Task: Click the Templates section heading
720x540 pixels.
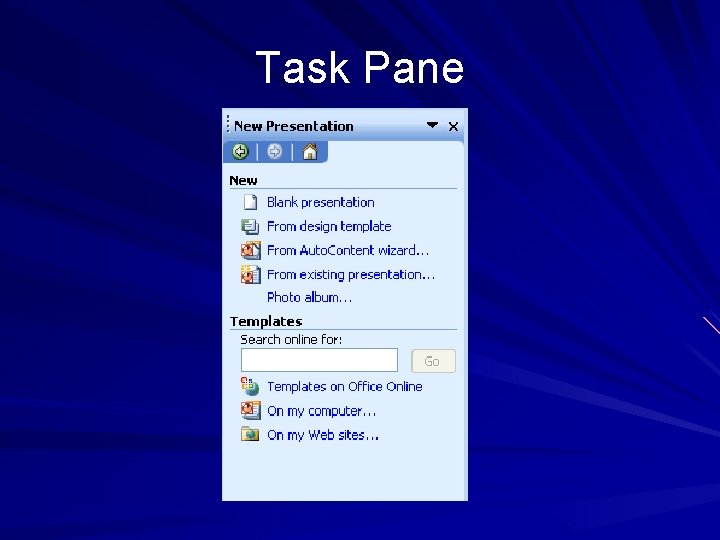Action: (266, 321)
